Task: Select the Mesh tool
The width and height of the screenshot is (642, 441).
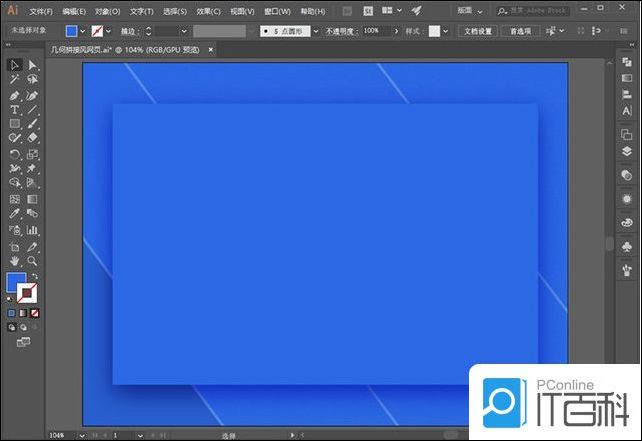Action: 15,199
